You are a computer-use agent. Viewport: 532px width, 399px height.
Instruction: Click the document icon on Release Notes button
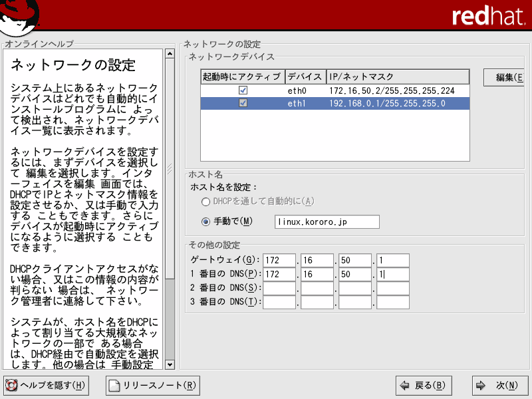tap(114, 386)
